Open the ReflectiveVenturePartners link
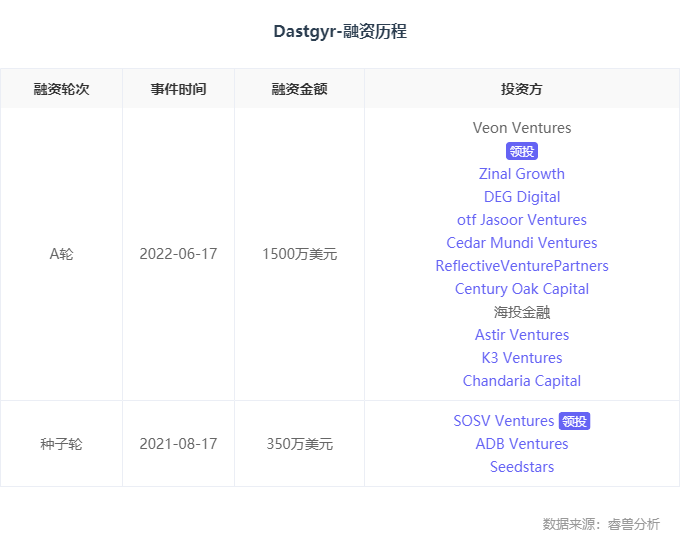Viewport: 680px width, 560px height. tap(522, 266)
